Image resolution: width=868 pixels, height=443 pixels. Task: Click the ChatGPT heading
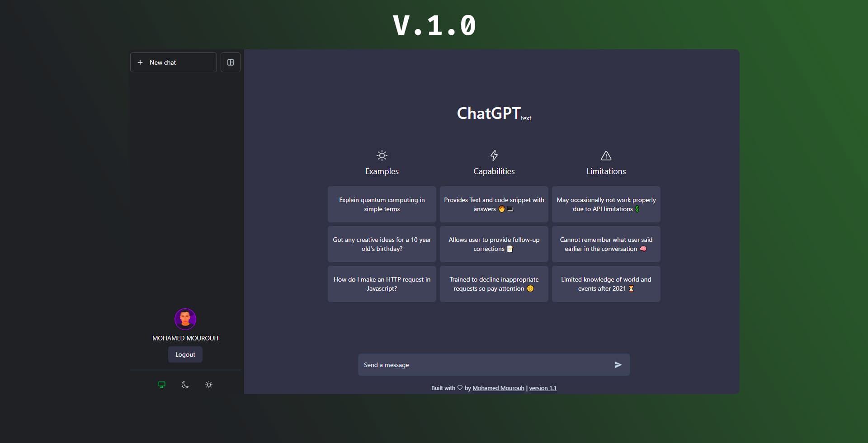tap(489, 113)
